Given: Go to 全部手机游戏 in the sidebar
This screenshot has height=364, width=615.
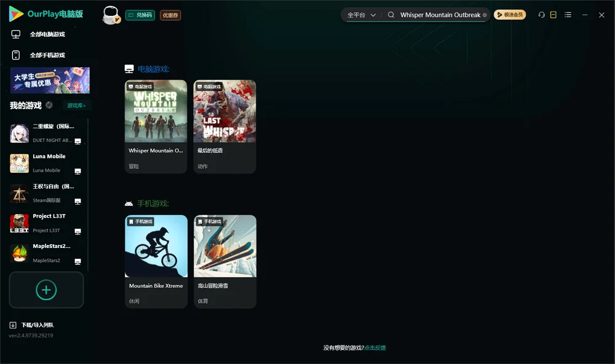Looking at the screenshot, I should pos(49,55).
